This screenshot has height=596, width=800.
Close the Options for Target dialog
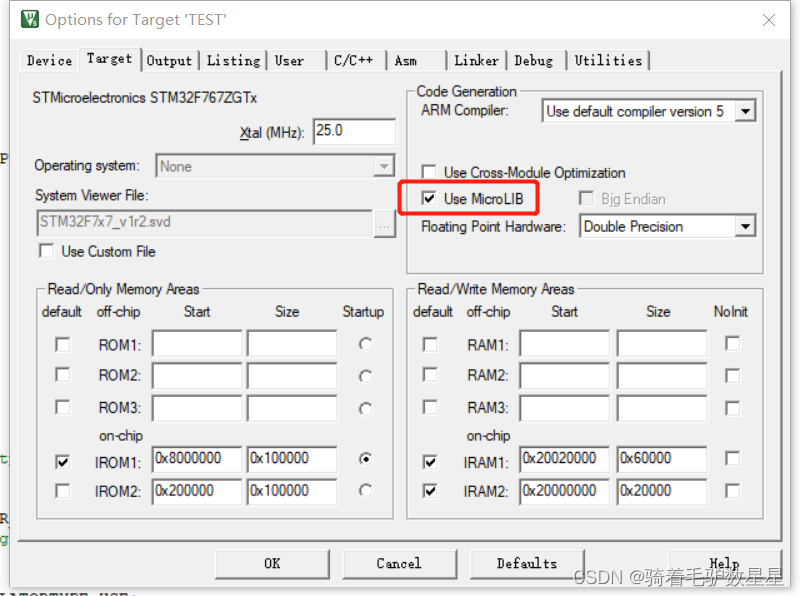768,20
